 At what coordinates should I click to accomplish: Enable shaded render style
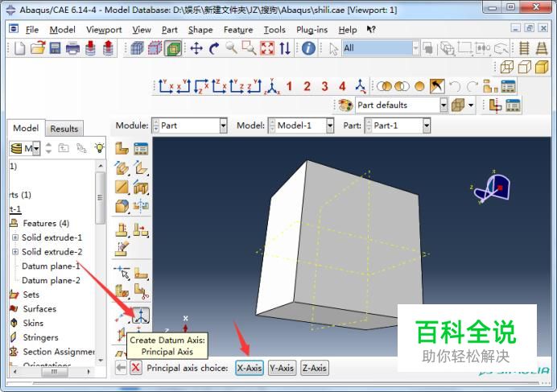(542, 67)
